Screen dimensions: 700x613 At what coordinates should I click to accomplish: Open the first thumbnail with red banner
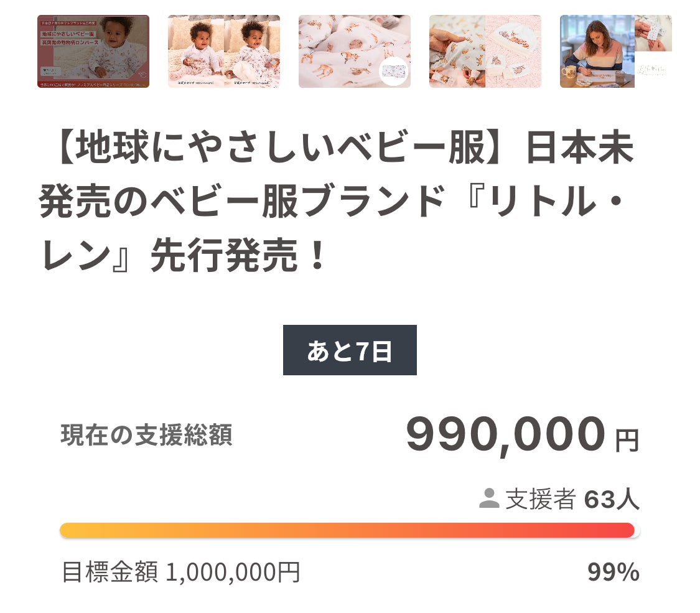[x=93, y=51]
